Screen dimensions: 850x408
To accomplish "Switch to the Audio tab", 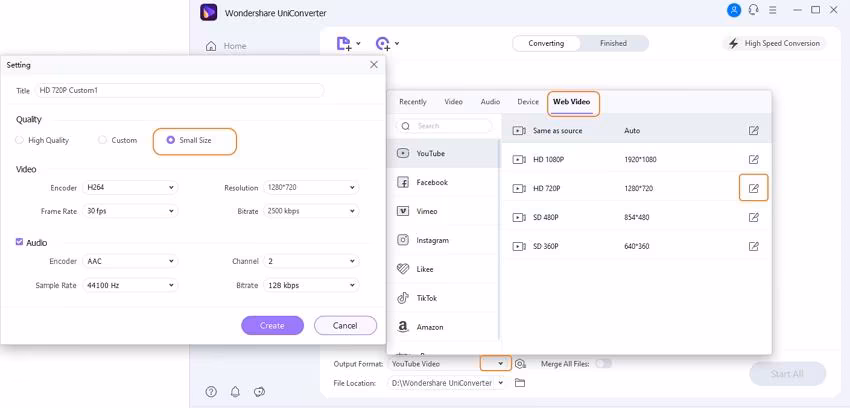I will pos(490,102).
